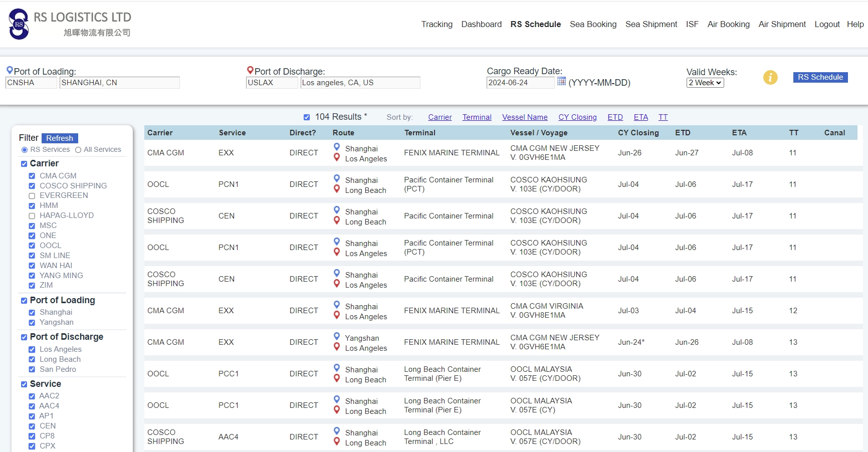Screen dimensions: 868x452
Task: Sort results by CY Closing
Action: click(577, 117)
